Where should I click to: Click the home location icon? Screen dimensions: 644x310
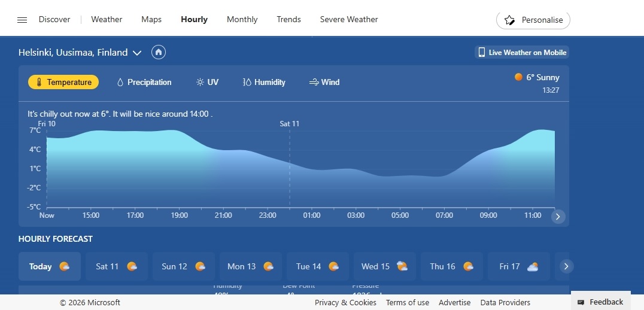[x=159, y=52]
